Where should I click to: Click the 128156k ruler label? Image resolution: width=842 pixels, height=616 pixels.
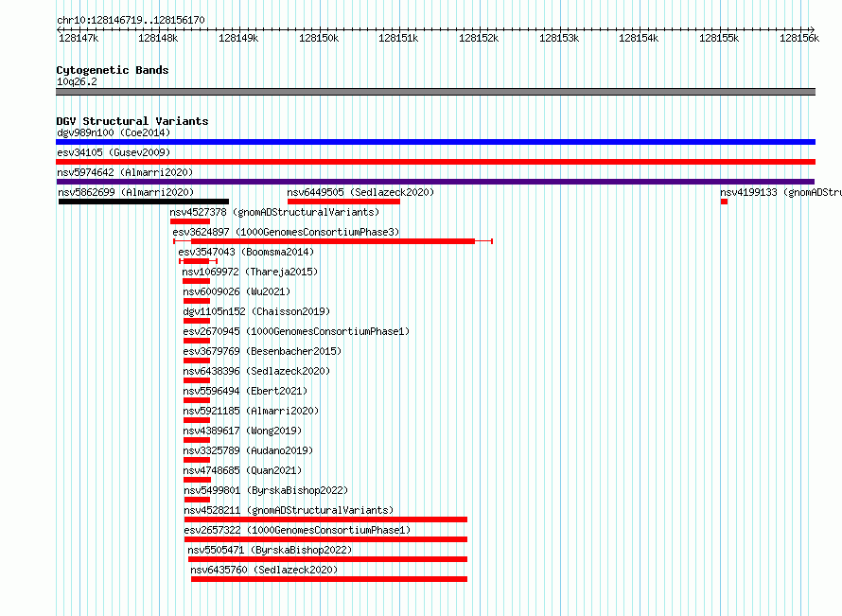(x=799, y=38)
